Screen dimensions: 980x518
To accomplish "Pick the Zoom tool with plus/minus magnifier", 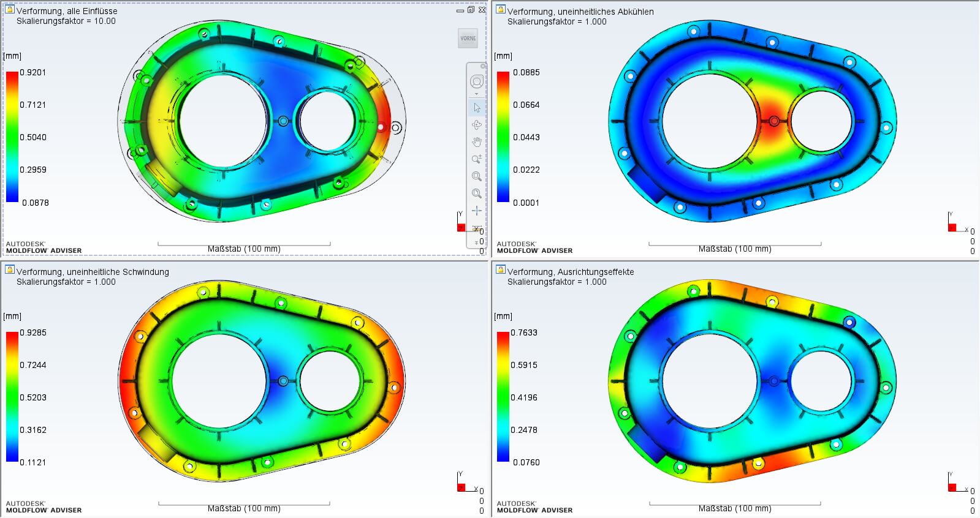I will click(x=476, y=159).
